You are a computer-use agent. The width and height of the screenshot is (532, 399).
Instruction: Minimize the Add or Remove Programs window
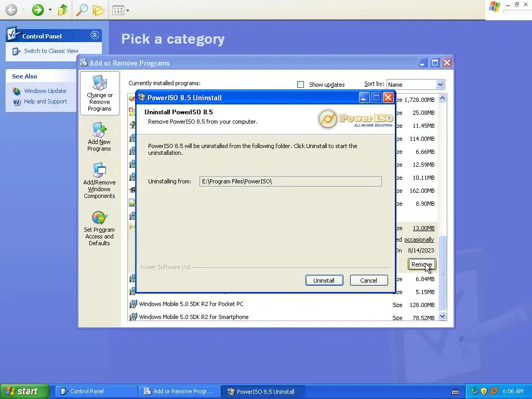(423, 63)
